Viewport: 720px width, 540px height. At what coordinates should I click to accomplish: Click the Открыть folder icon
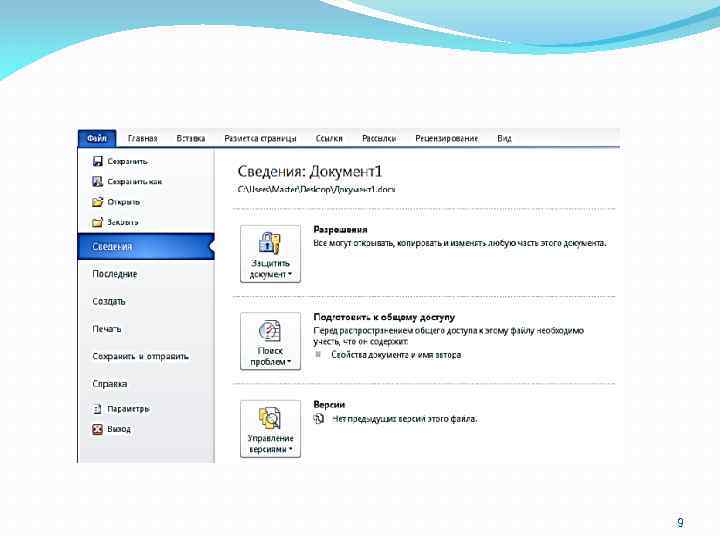tap(97, 202)
